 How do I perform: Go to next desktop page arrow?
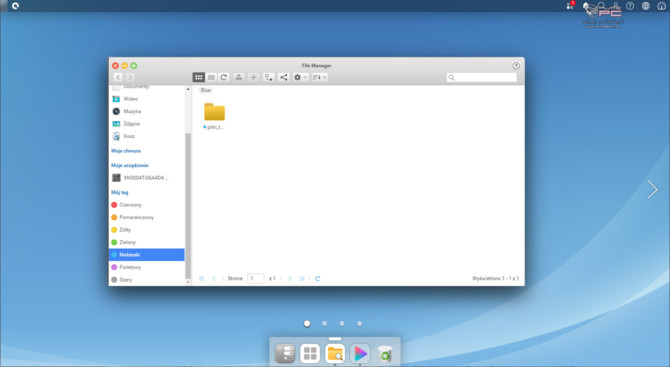(652, 189)
